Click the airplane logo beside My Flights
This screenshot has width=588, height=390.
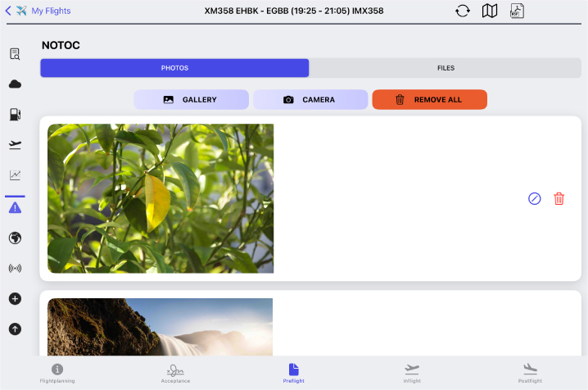[22, 11]
